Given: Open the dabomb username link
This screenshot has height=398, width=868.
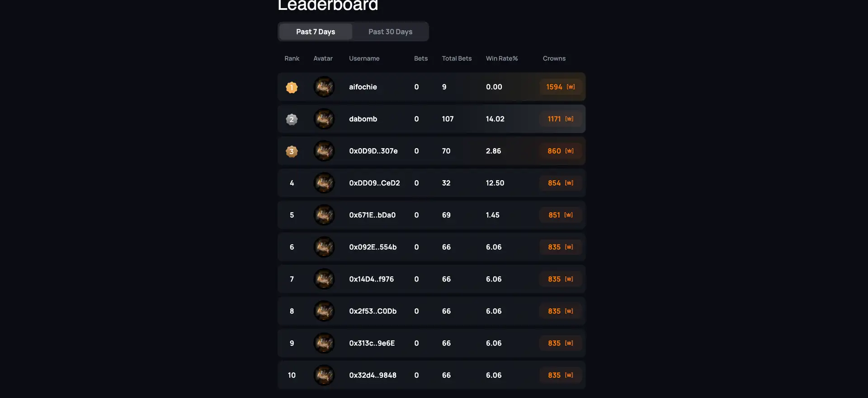Looking at the screenshot, I should [363, 119].
